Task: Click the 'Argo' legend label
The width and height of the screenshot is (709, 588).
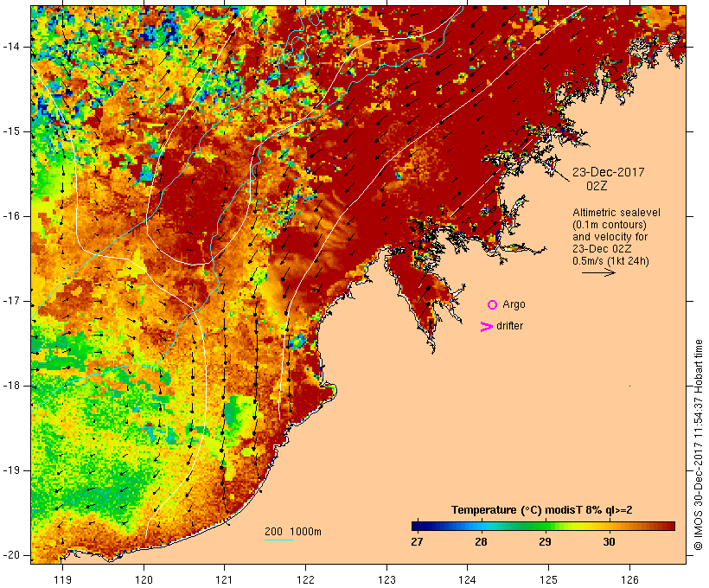Action: click(514, 304)
